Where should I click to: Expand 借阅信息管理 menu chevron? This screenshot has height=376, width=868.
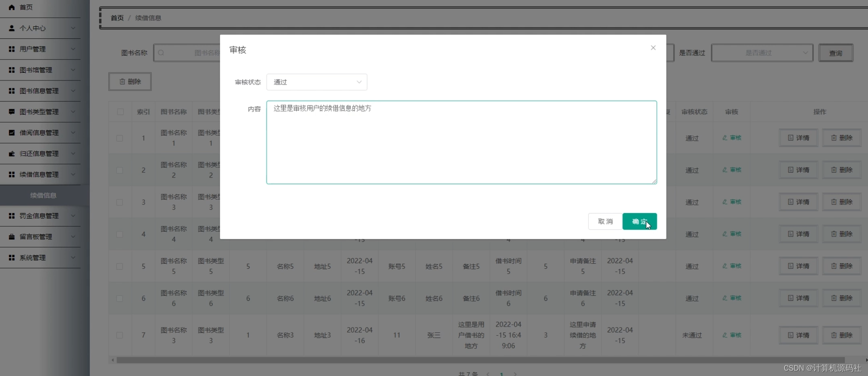73,133
